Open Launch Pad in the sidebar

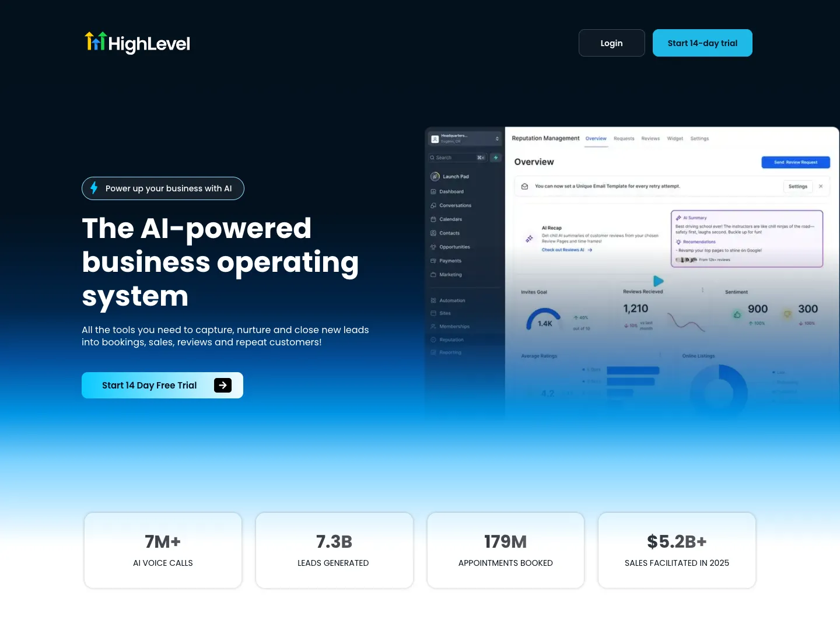450,176
